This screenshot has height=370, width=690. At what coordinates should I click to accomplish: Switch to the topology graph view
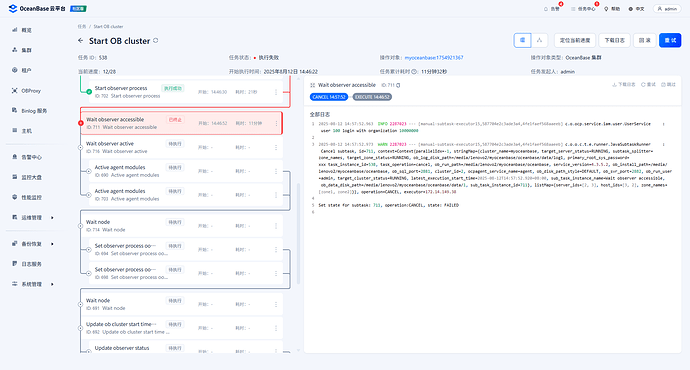540,40
